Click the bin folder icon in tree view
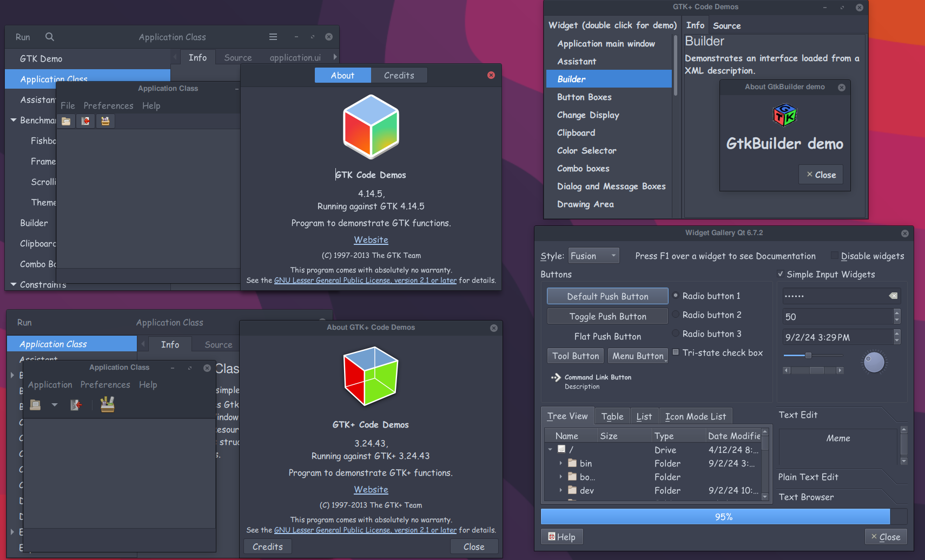The width and height of the screenshot is (925, 560). point(572,463)
